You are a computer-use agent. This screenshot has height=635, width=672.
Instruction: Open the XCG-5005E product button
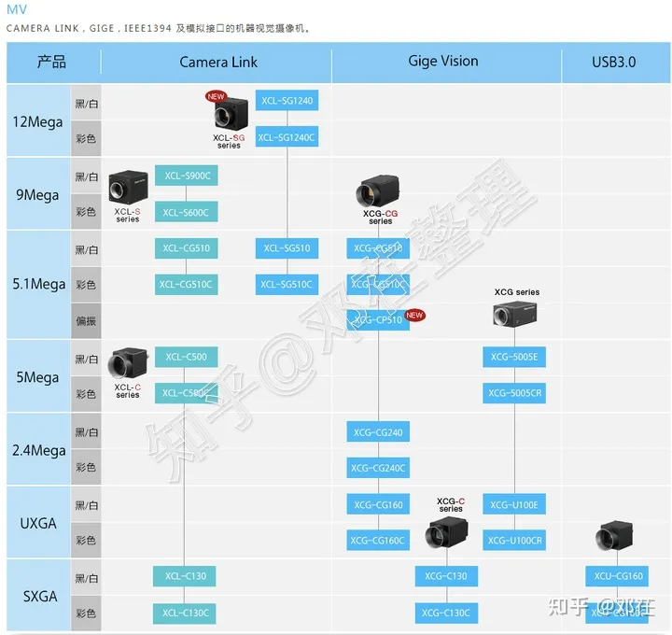click(514, 357)
